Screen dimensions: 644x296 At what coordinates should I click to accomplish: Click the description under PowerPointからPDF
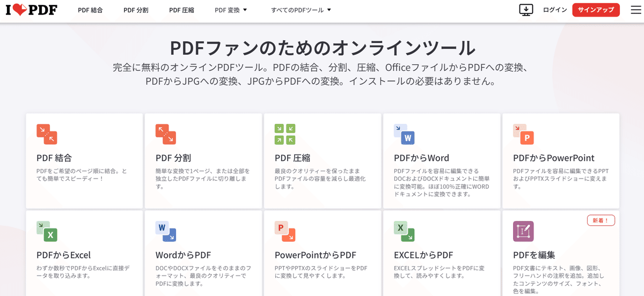[321, 272]
